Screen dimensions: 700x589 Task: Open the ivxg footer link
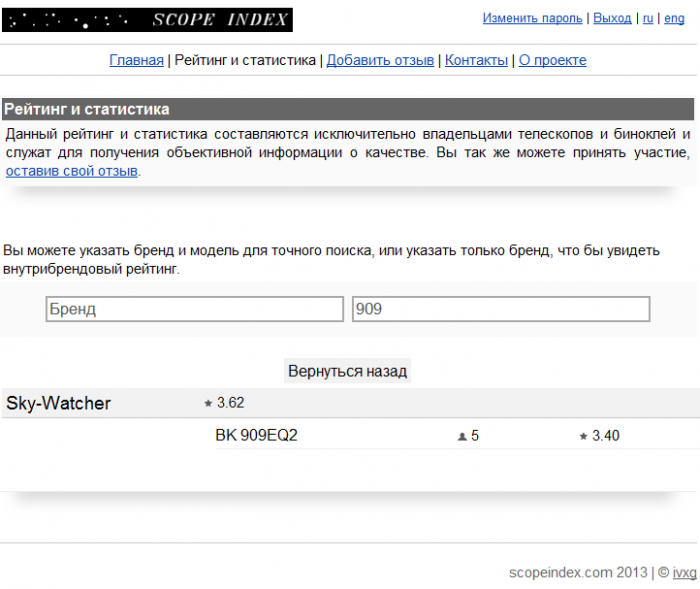point(684,573)
